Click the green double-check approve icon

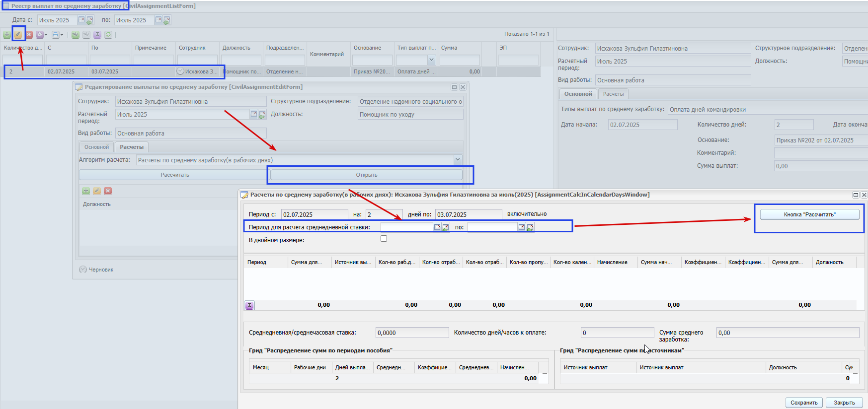(x=76, y=35)
